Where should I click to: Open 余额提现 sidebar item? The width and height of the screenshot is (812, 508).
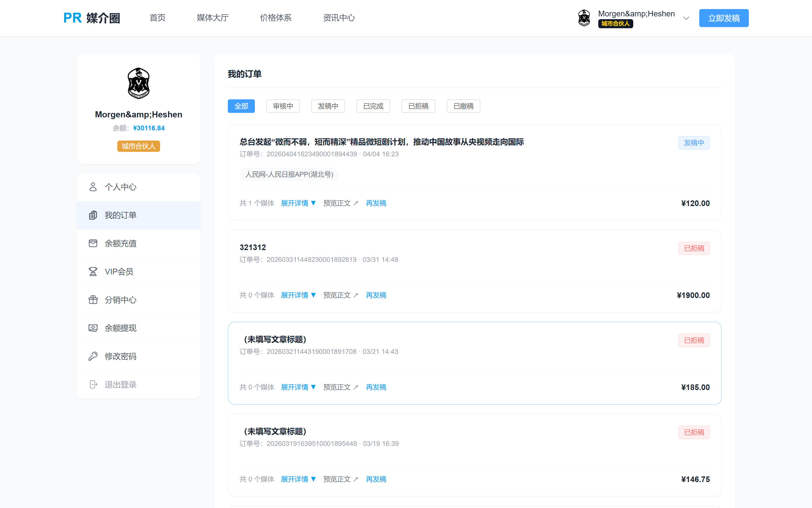[x=139, y=328]
